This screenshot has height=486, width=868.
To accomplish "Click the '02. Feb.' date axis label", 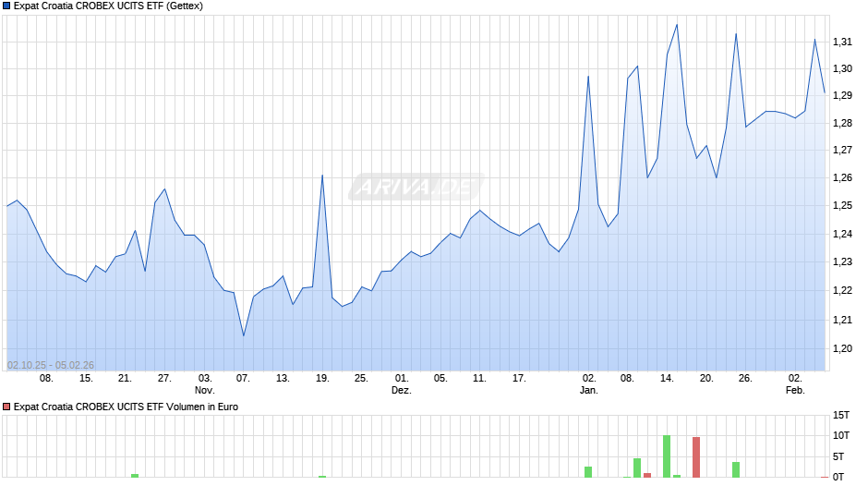I will click(x=795, y=384).
